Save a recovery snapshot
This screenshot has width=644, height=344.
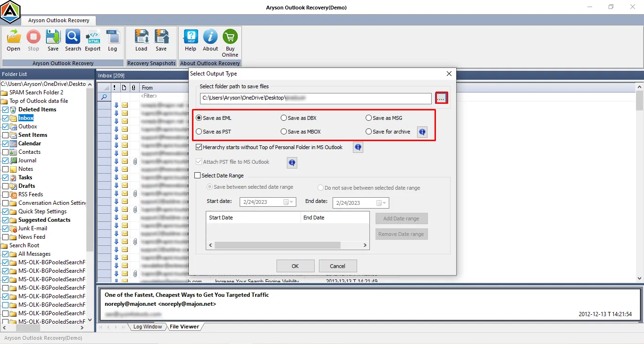point(161,40)
